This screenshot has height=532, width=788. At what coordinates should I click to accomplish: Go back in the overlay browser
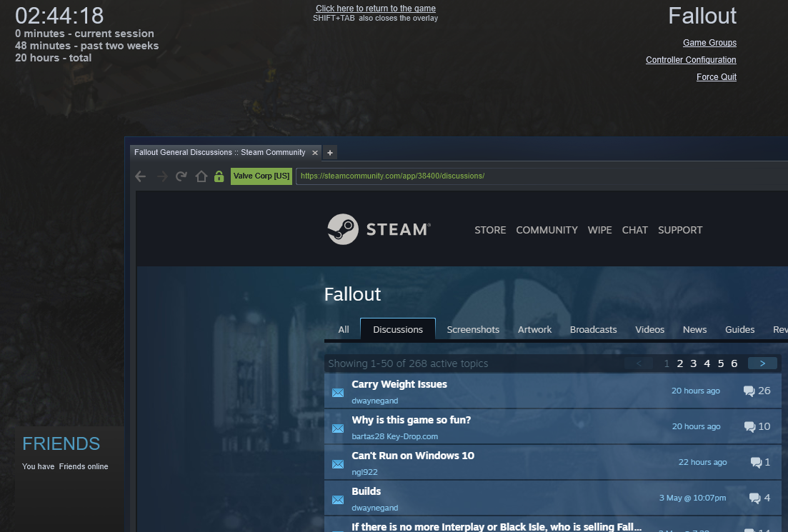(141, 176)
